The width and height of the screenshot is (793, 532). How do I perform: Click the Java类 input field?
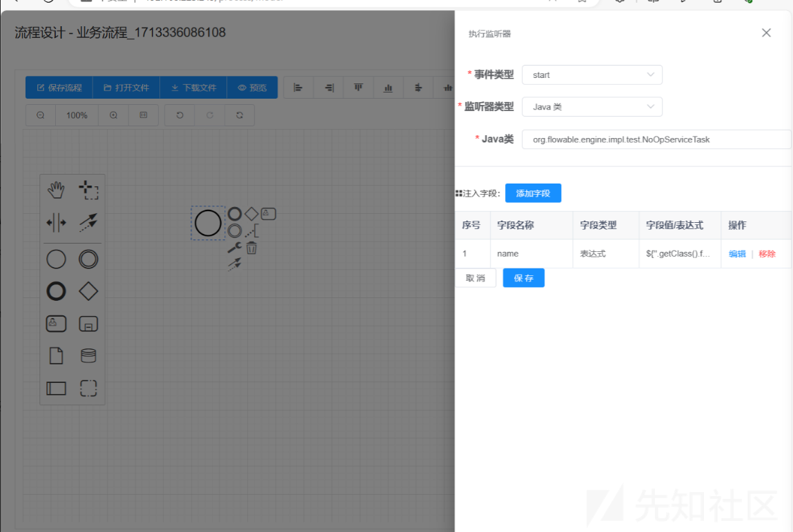pos(656,139)
